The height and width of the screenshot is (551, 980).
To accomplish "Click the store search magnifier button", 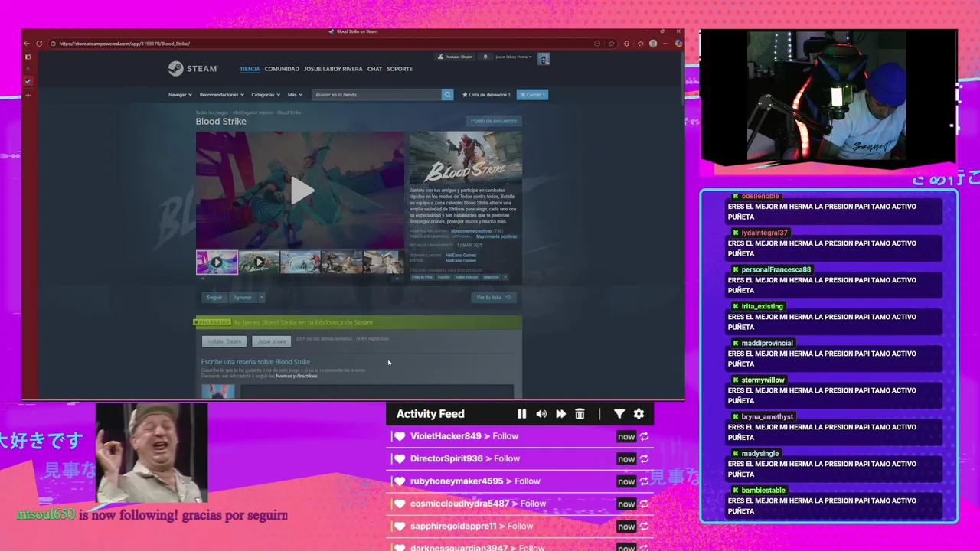I will coord(447,95).
